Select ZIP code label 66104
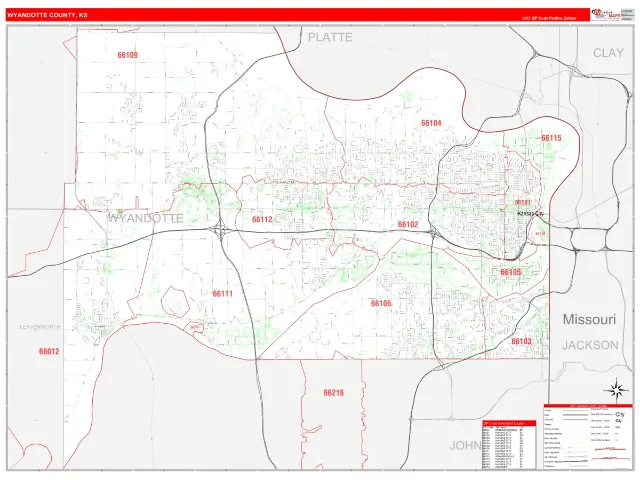640x480 pixels. pos(431,123)
